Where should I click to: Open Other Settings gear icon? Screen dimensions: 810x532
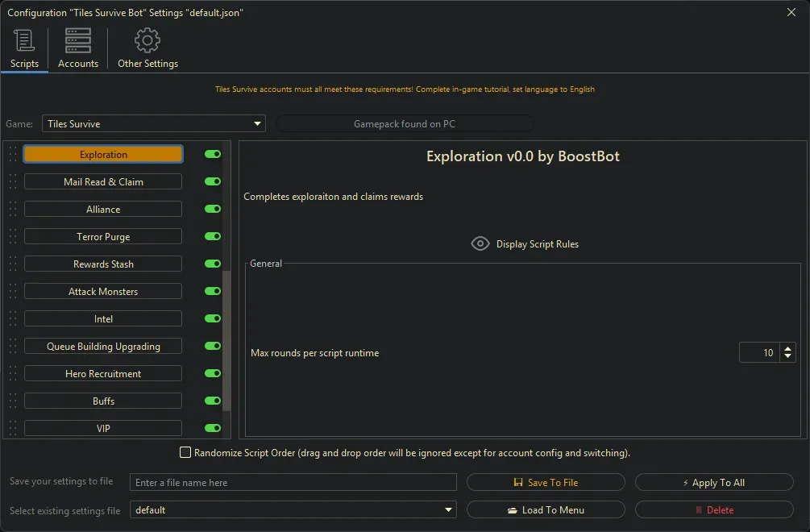pyautogui.click(x=147, y=40)
